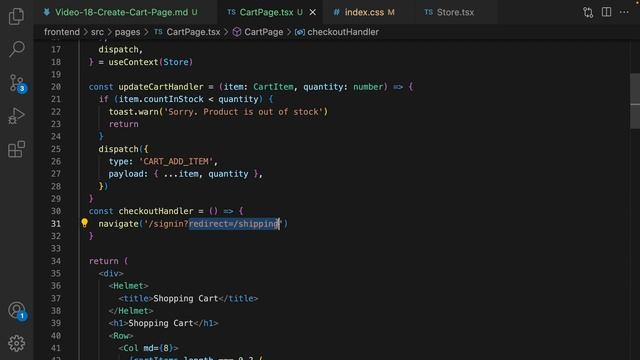The image size is (640, 360).
Task: Click the lightbulb quick-fix icon on line 31
Action: [x=84, y=223]
